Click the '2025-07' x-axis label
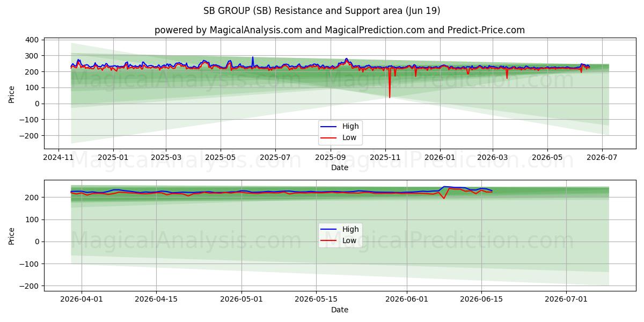644x322 pixels. (275, 158)
